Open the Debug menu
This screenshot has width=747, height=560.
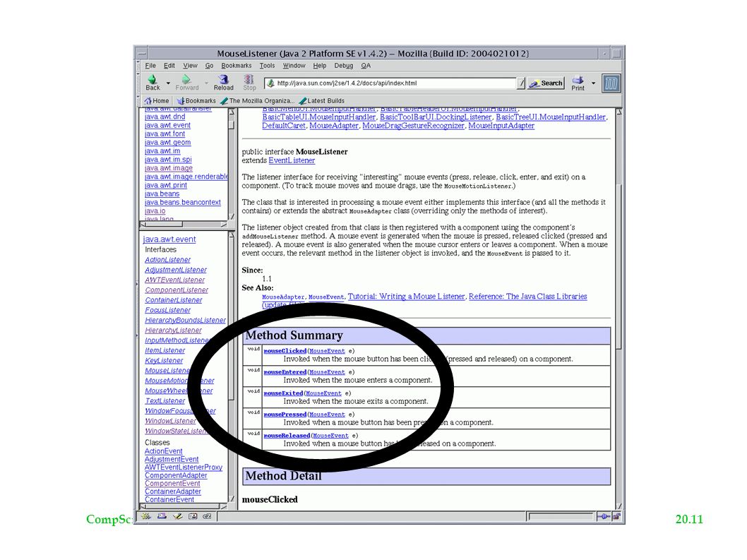pos(343,66)
